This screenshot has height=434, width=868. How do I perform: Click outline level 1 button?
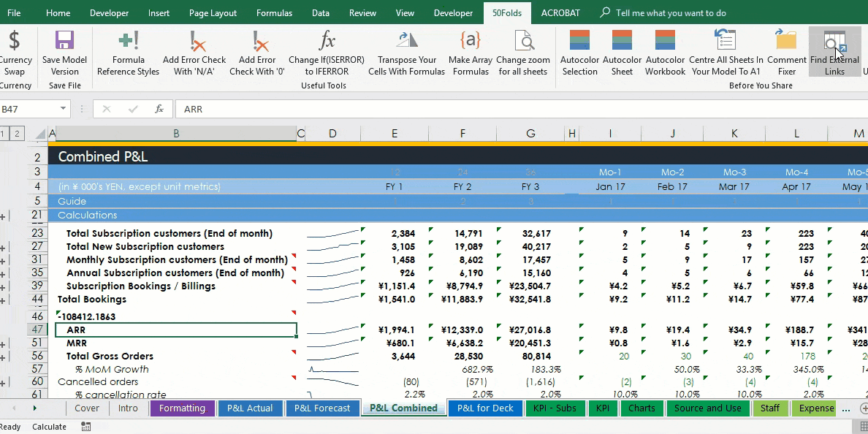(x=4, y=134)
